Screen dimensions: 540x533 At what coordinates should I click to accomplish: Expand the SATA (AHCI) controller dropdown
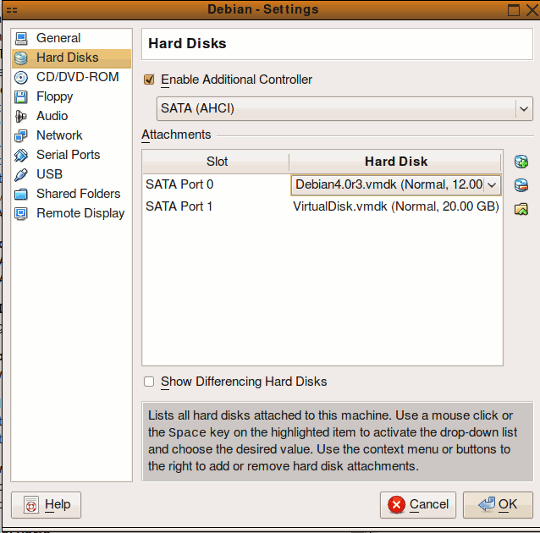click(x=344, y=108)
